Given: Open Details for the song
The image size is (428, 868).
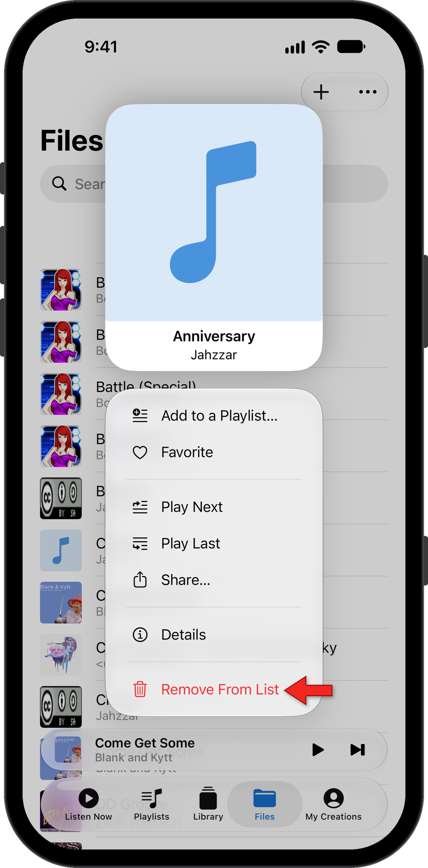Looking at the screenshot, I should click(x=214, y=635).
